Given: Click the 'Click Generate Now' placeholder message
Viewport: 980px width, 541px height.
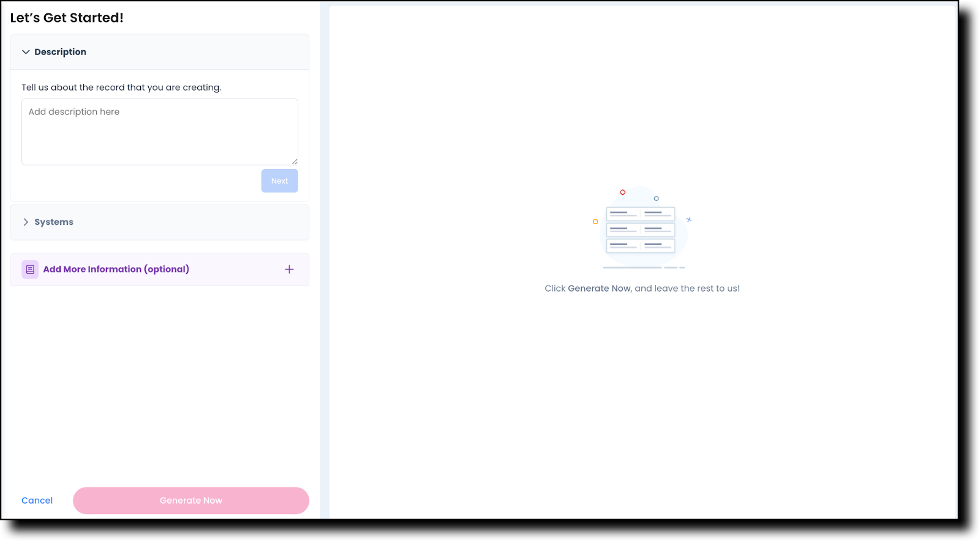Looking at the screenshot, I should [x=642, y=289].
